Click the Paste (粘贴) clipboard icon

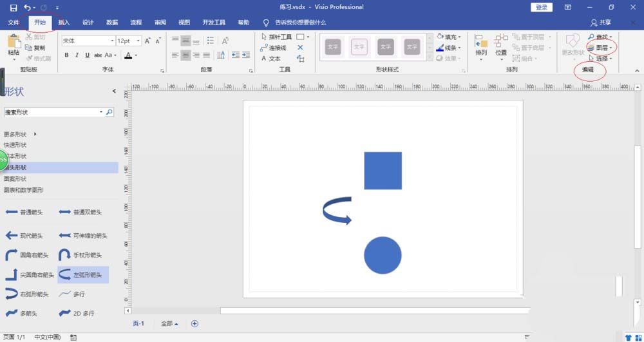tap(14, 41)
